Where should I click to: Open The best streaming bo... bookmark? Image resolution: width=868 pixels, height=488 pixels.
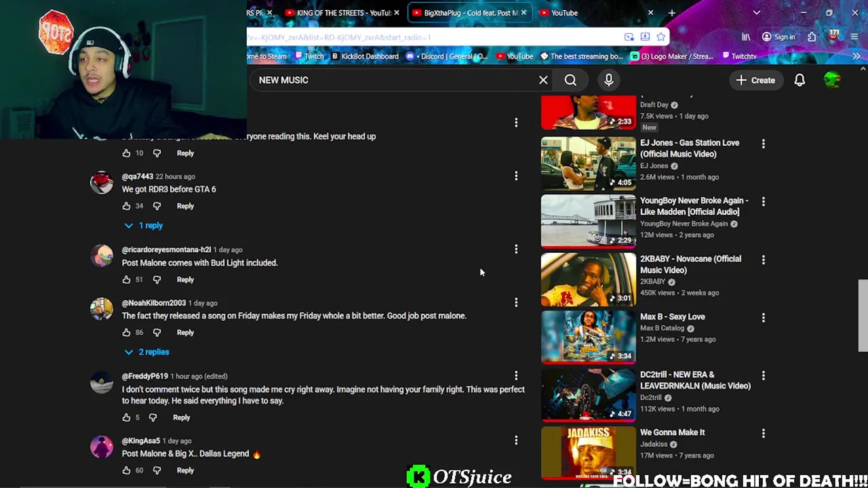click(x=581, y=56)
